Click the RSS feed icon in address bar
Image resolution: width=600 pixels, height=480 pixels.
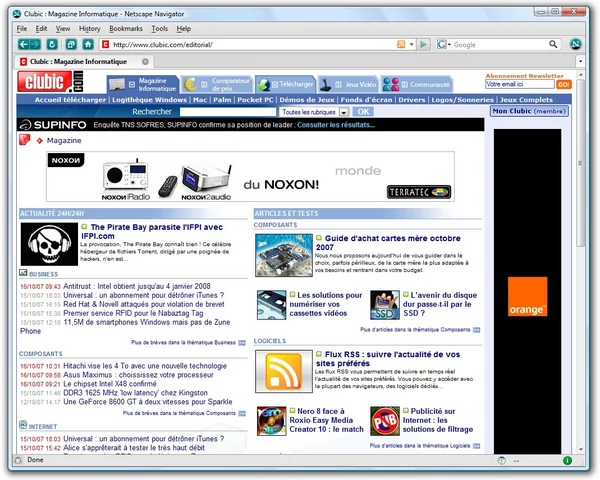pos(401,44)
